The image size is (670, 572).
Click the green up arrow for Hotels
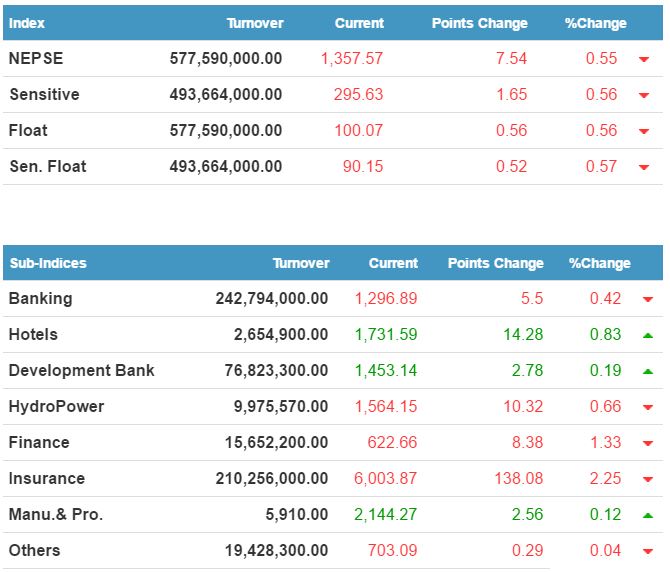pyautogui.click(x=647, y=335)
